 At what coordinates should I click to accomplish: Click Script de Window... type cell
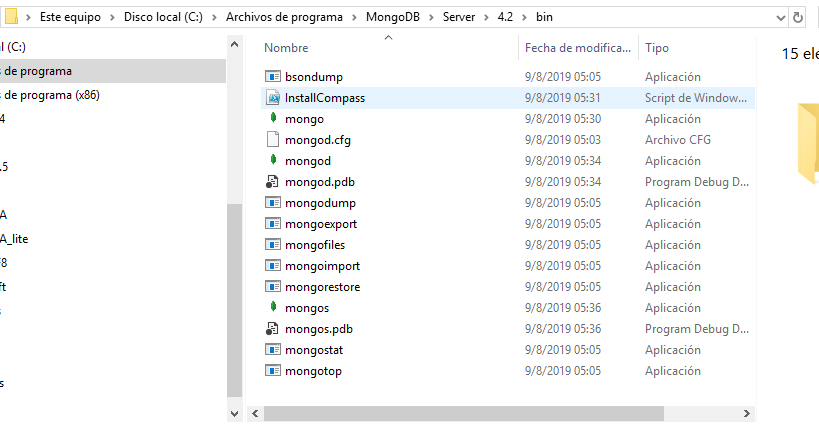tap(696, 98)
